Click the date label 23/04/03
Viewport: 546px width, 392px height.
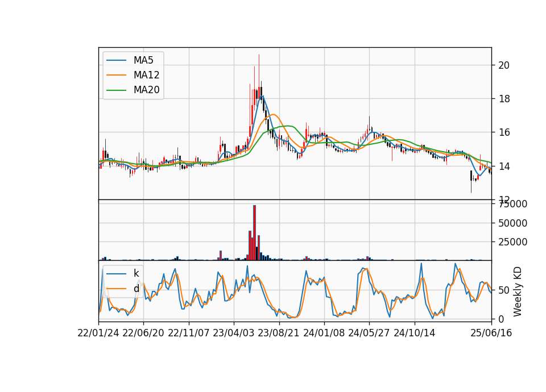pos(234,333)
